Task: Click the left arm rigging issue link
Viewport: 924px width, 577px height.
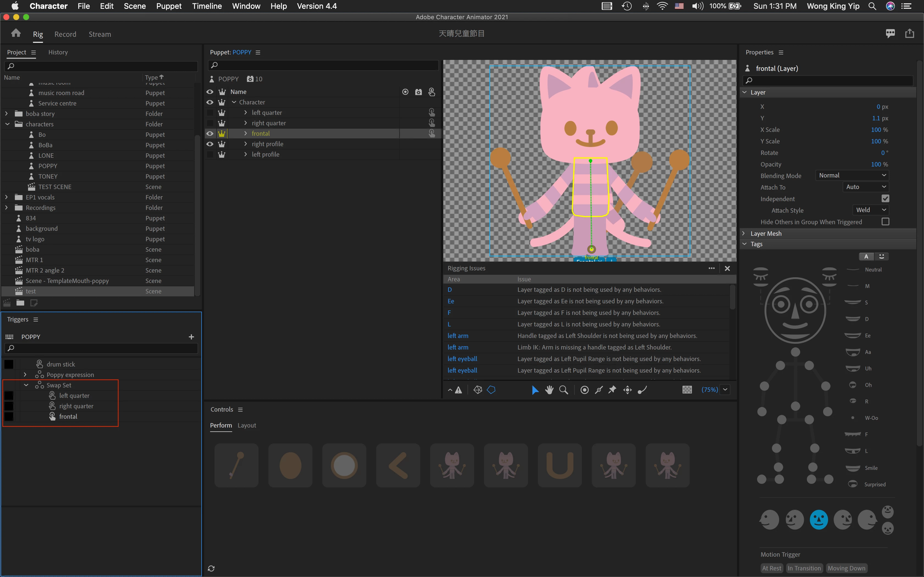Action: [x=458, y=335]
